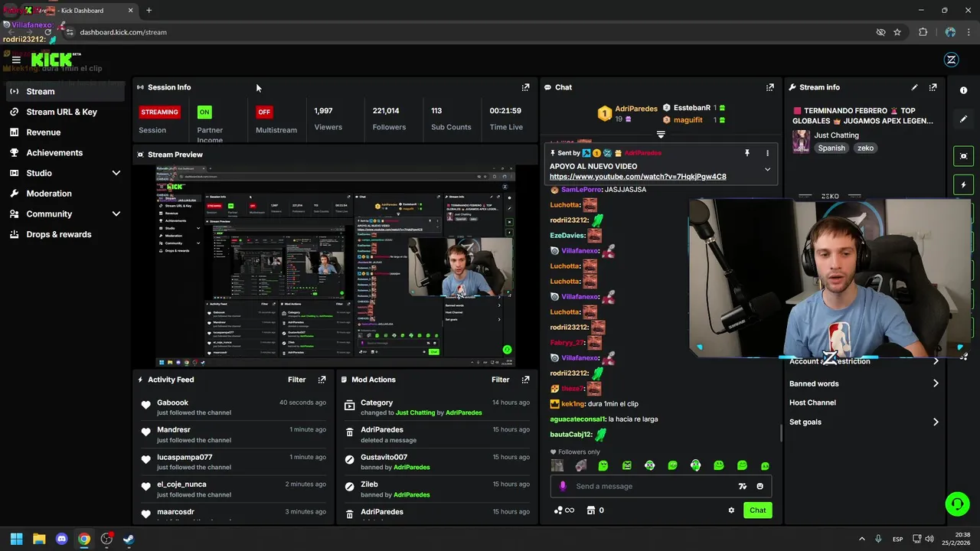Open the pinned message kebab menu
The height and width of the screenshot is (551, 980).
pyautogui.click(x=767, y=153)
